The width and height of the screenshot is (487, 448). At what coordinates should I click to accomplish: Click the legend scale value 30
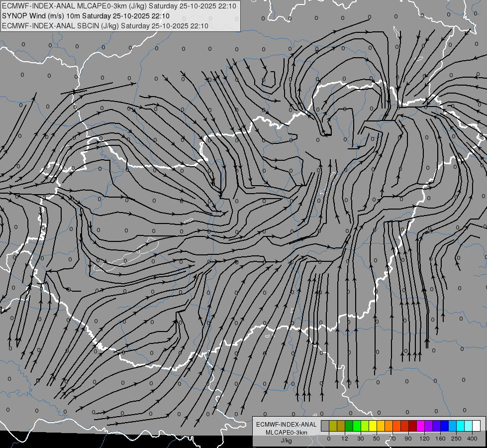(x=361, y=439)
